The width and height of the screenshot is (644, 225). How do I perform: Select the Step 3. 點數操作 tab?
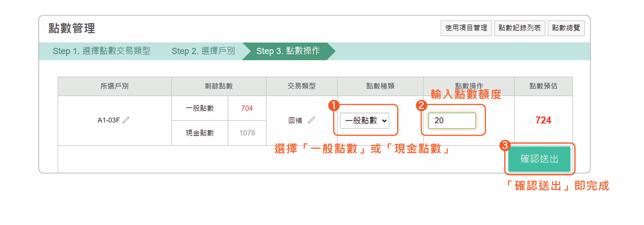click(x=288, y=51)
